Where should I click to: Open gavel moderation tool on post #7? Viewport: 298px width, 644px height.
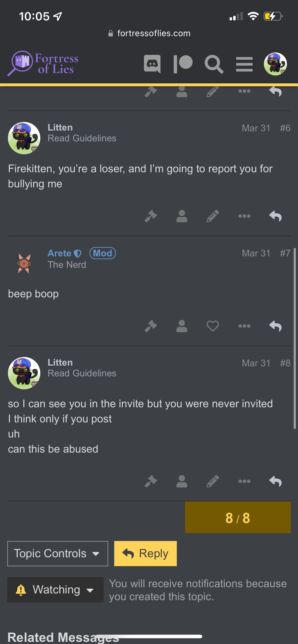point(151,326)
